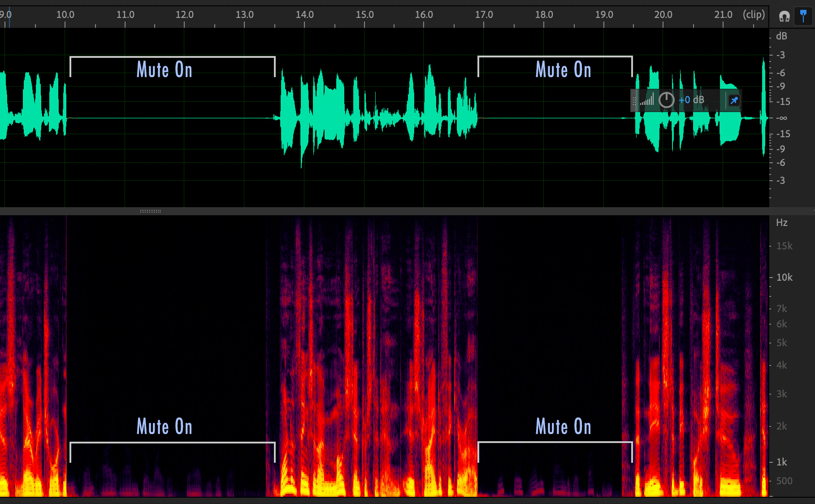Click the first Mute On label in waveform
The image size is (815, 504).
tap(164, 70)
